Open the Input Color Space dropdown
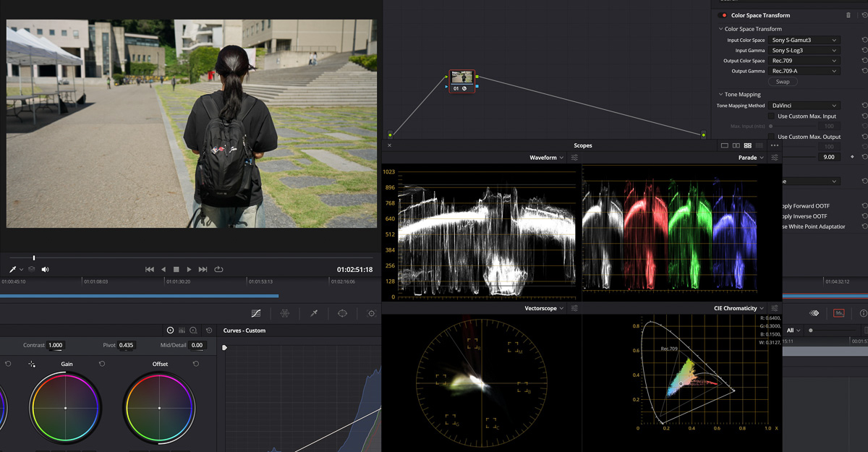 [x=804, y=40]
